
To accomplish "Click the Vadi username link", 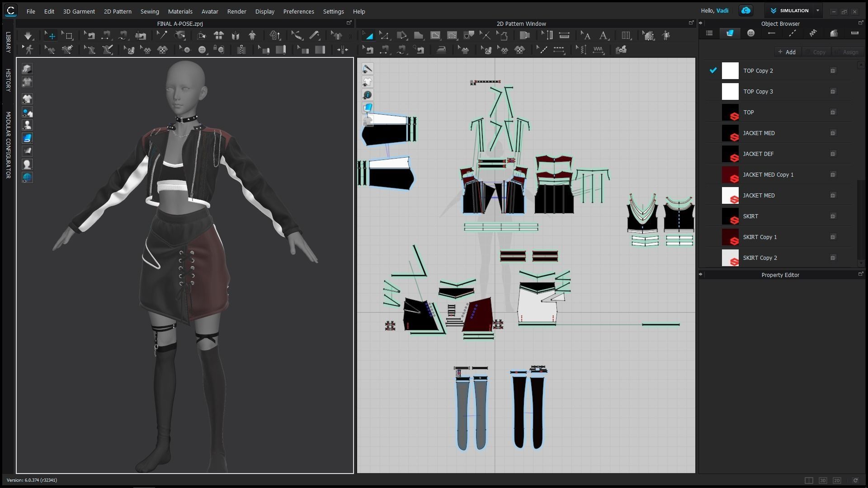I will click(722, 10).
